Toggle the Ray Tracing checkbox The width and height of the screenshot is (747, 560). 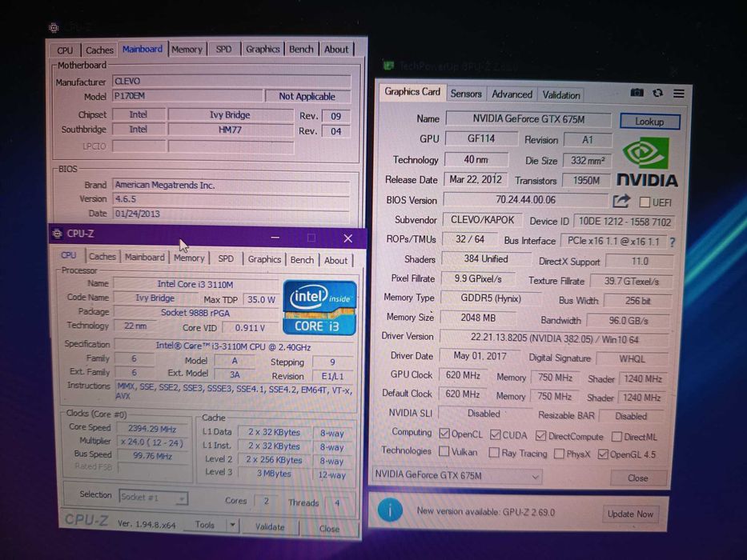[x=494, y=452]
